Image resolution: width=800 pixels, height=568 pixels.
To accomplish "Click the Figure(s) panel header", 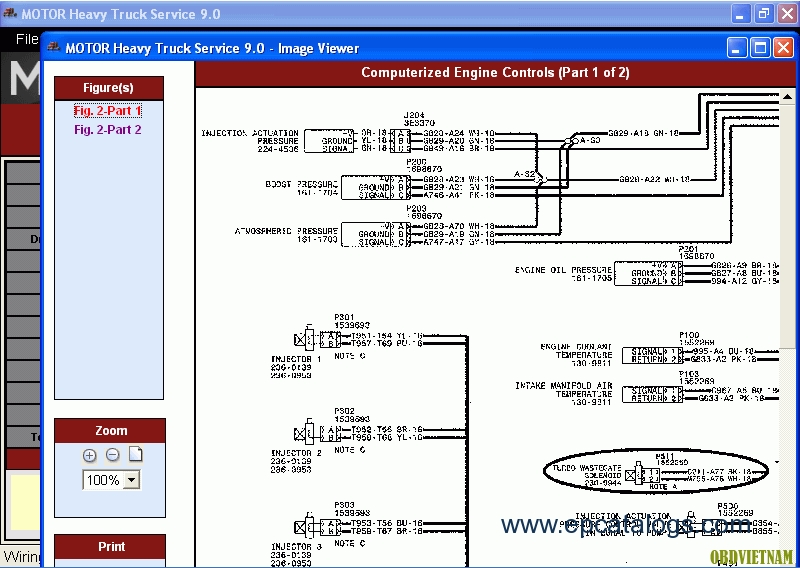I will pos(109,88).
